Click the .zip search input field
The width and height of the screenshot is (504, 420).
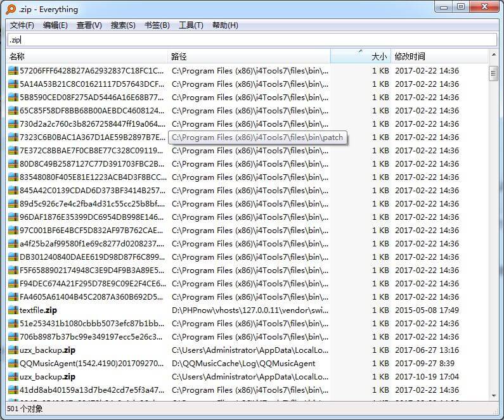coord(252,40)
